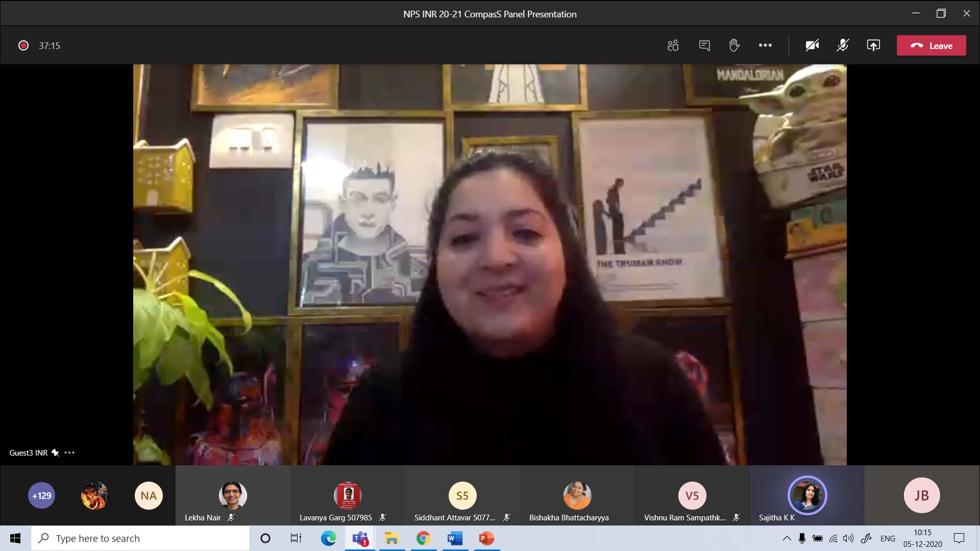
Task: Show the +129 additional participants
Action: (x=41, y=495)
